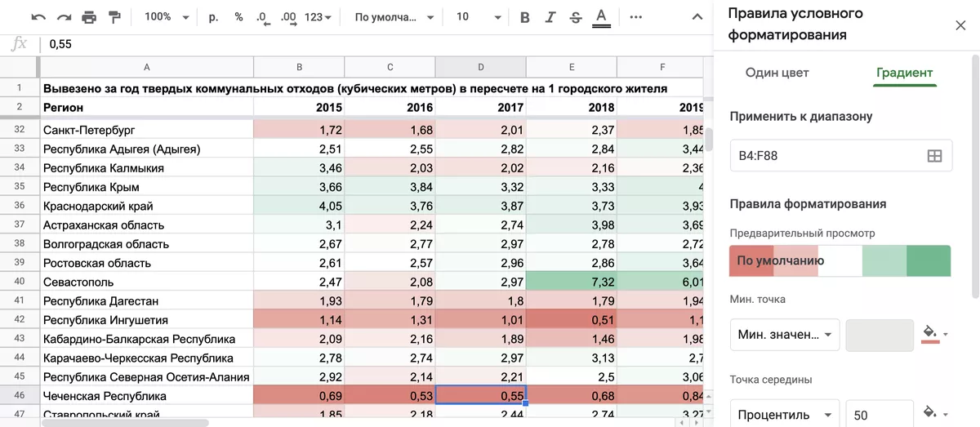Click the gradient preview По умолчанию
This screenshot has height=427, width=980.
point(840,261)
